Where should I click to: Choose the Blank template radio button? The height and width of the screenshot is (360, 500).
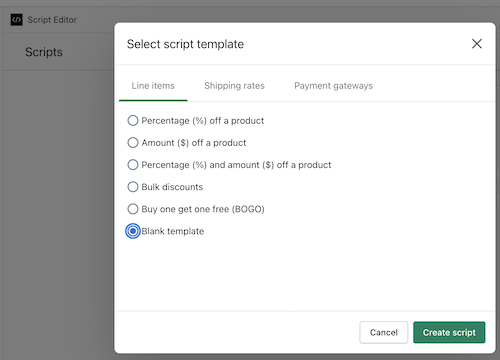[x=133, y=231]
